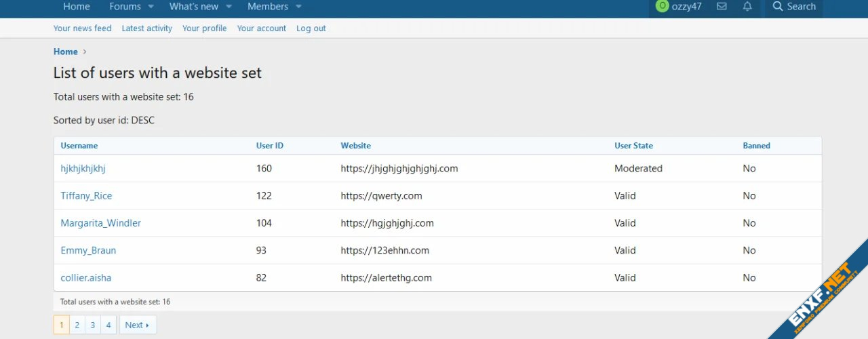
Task: Click the ozzy47 user avatar
Action: point(662,6)
